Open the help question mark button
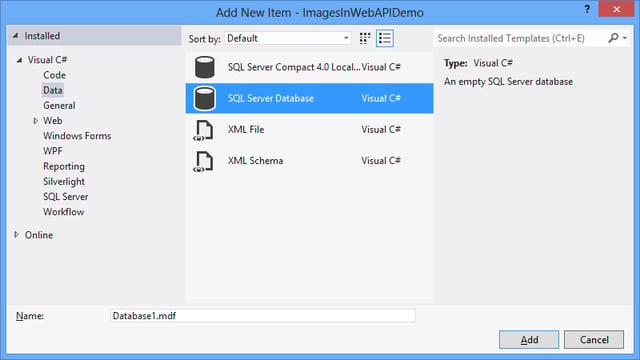This screenshot has height=360, width=640. click(x=587, y=9)
